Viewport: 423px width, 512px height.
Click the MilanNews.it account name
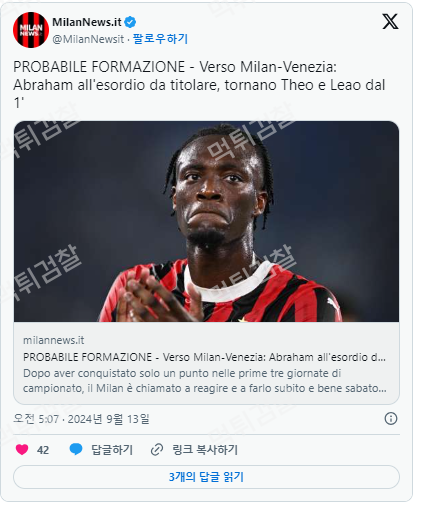pyautogui.click(x=87, y=22)
